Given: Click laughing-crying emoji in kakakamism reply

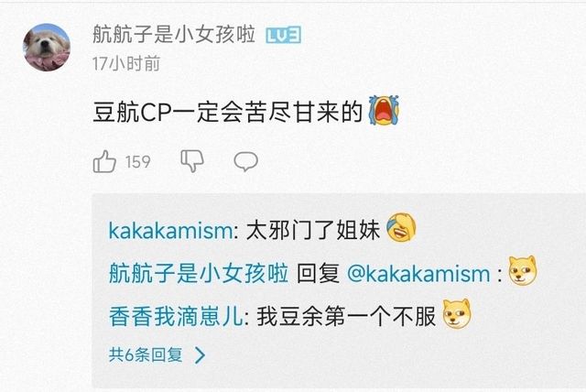Looking at the screenshot, I should click(401, 228).
